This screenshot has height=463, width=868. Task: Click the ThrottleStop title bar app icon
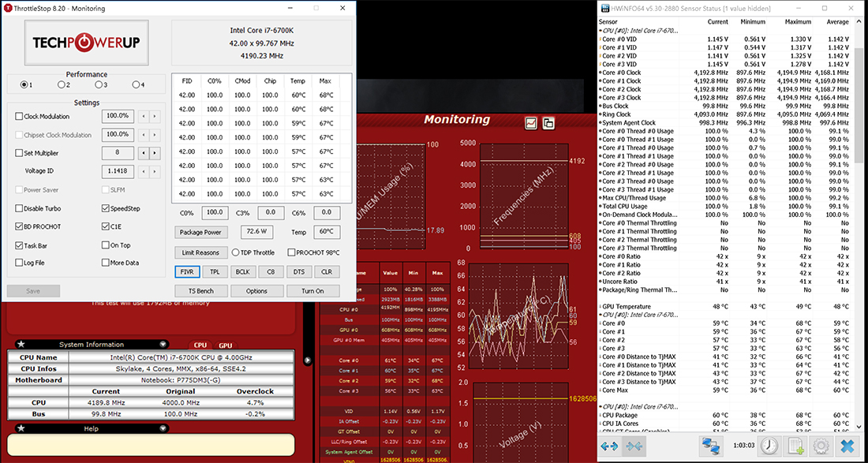[x=9, y=9]
